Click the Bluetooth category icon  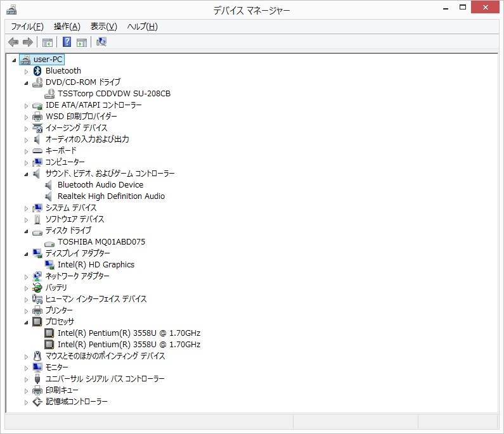(x=37, y=71)
